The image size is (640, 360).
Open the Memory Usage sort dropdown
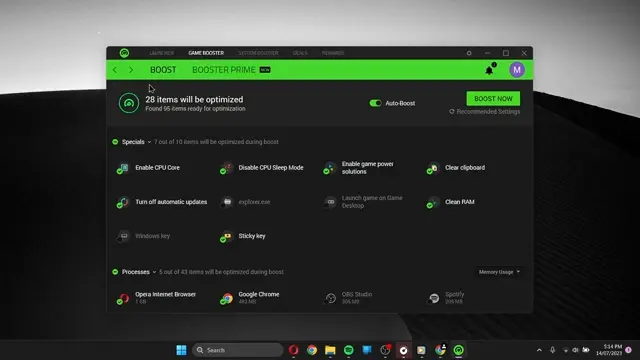click(x=499, y=272)
